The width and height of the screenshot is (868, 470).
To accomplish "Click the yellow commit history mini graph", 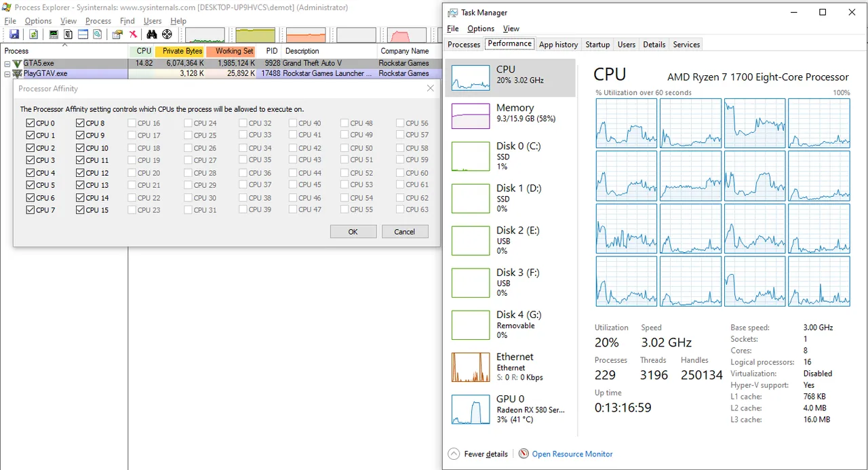I will pyautogui.click(x=256, y=35).
